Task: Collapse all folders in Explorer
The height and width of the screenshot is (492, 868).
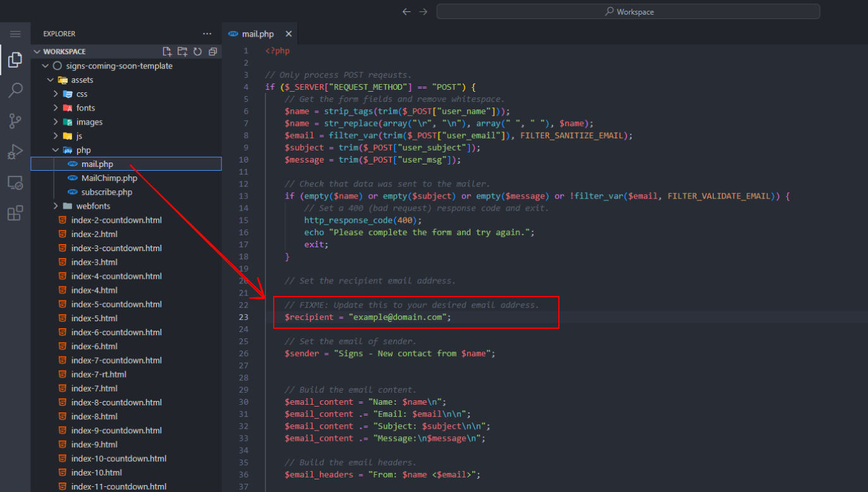Action: tap(212, 52)
